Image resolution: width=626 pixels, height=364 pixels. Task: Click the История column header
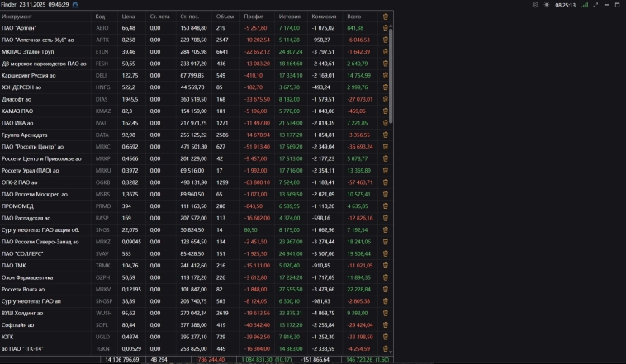(x=289, y=17)
